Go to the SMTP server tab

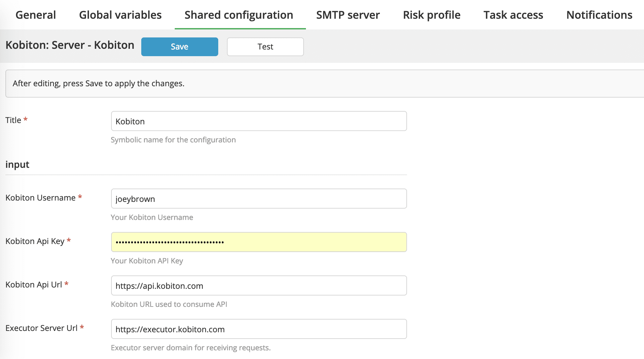tap(348, 15)
